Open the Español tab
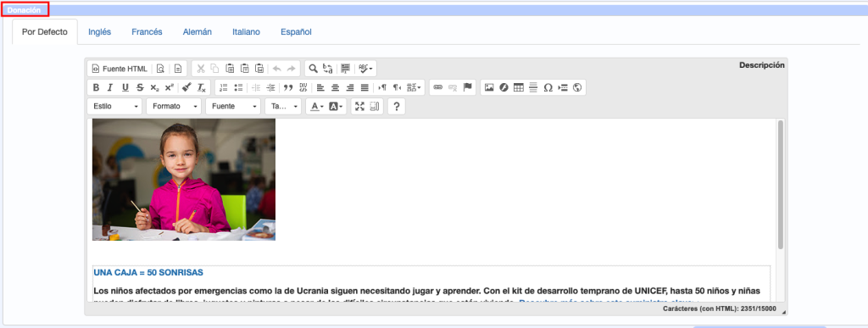This screenshot has height=328, width=868. [296, 32]
